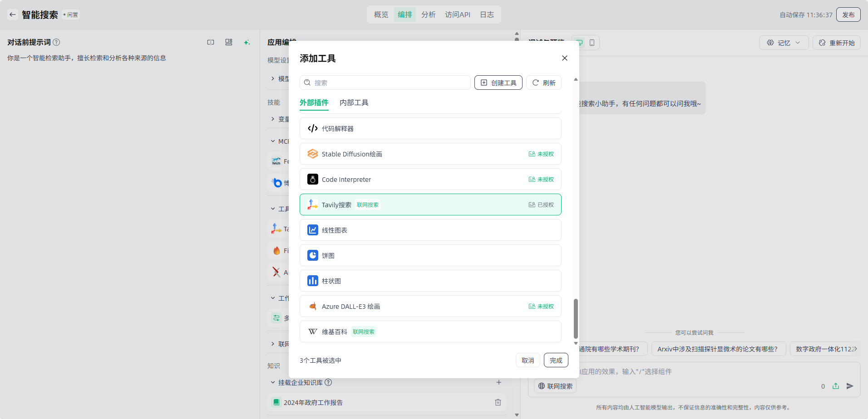The width and height of the screenshot is (868, 419).
Task: Click the 柱状图 bar chart icon
Action: pyautogui.click(x=312, y=281)
